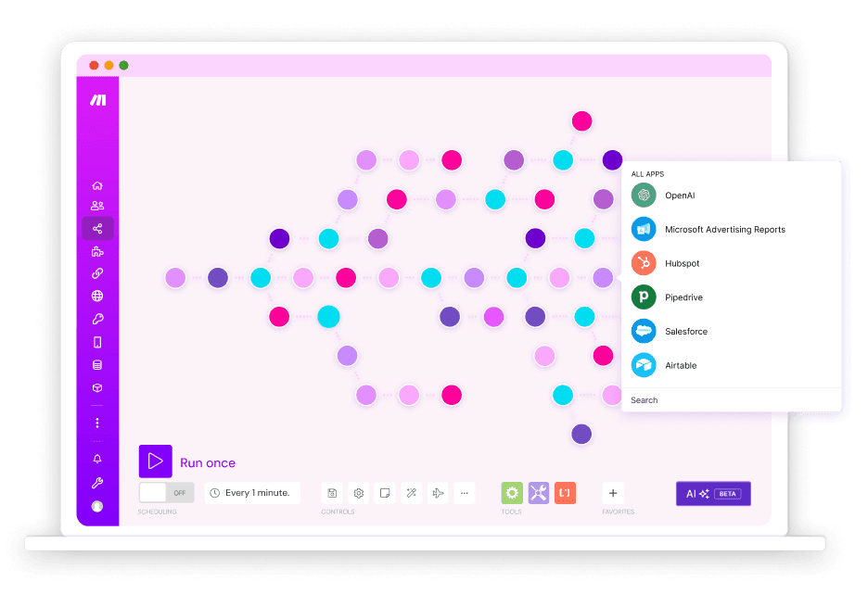This screenshot has height=594, width=868.
Task: Open Webhooks with the globe sidebar icon
Action: [97, 296]
